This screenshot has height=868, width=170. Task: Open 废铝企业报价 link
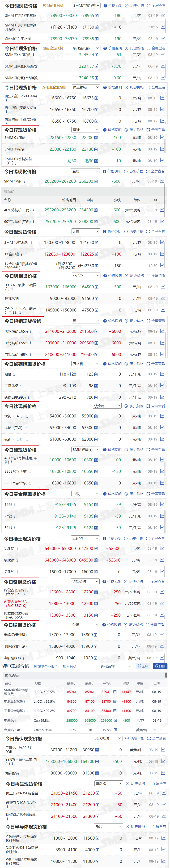pyautogui.click(x=53, y=48)
